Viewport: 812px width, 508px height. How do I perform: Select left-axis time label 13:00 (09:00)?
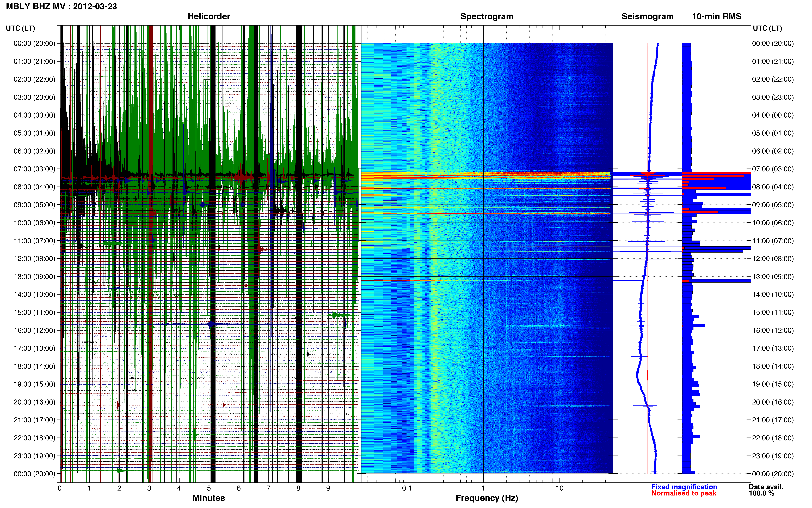(x=34, y=277)
